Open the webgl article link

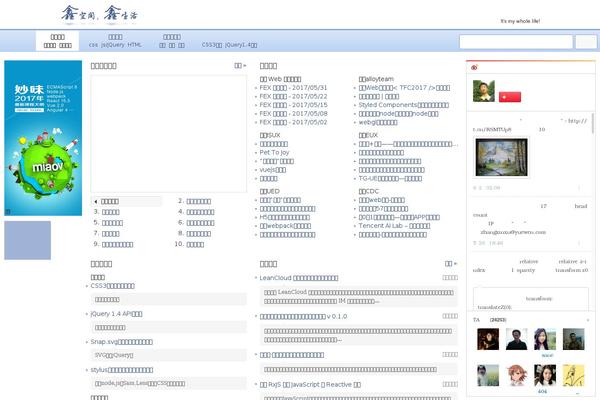pyautogui.click(x=378, y=122)
